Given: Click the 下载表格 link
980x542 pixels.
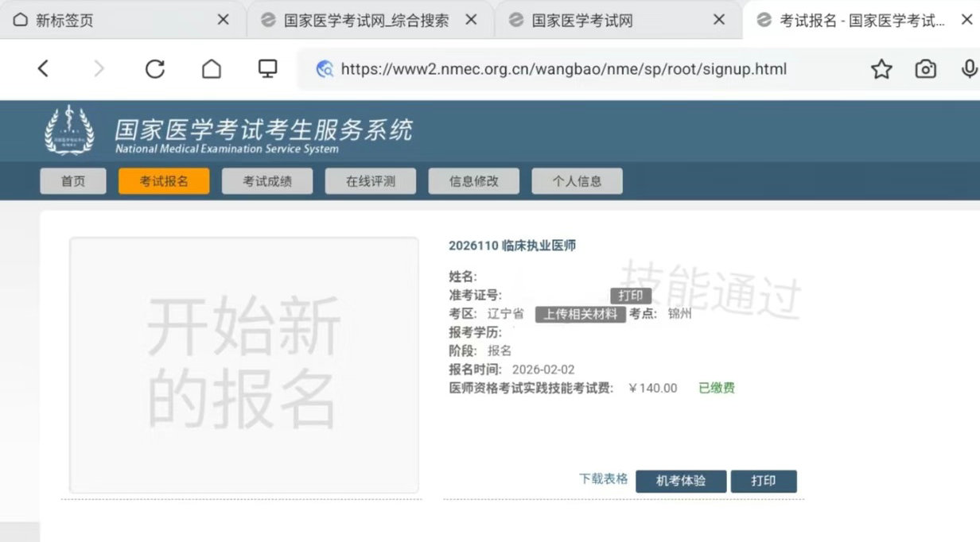Looking at the screenshot, I should [603, 478].
